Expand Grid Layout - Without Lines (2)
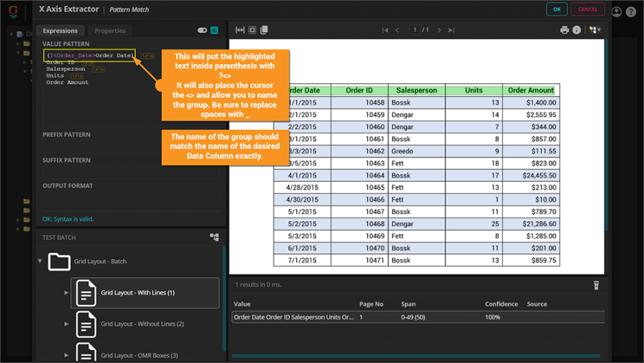The height and width of the screenshot is (363, 644). 67,324
